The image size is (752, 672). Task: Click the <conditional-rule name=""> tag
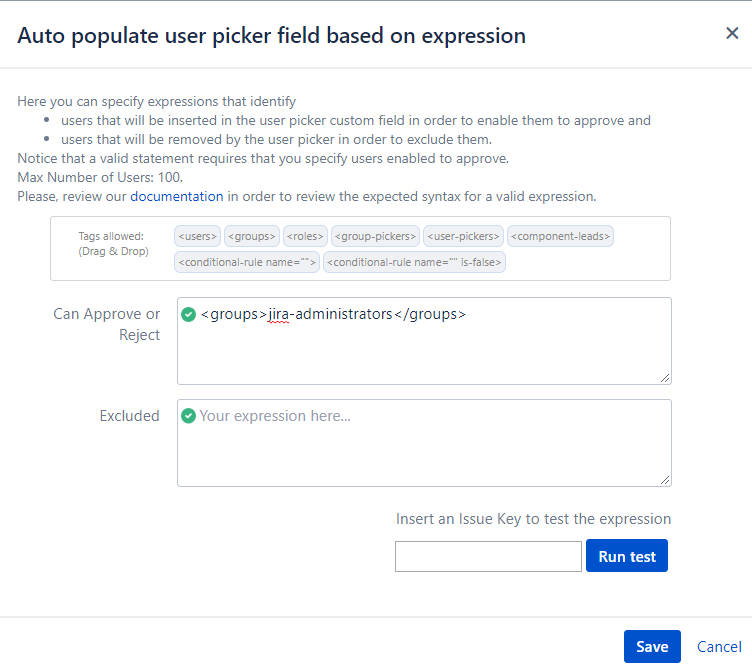(x=247, y=262)
